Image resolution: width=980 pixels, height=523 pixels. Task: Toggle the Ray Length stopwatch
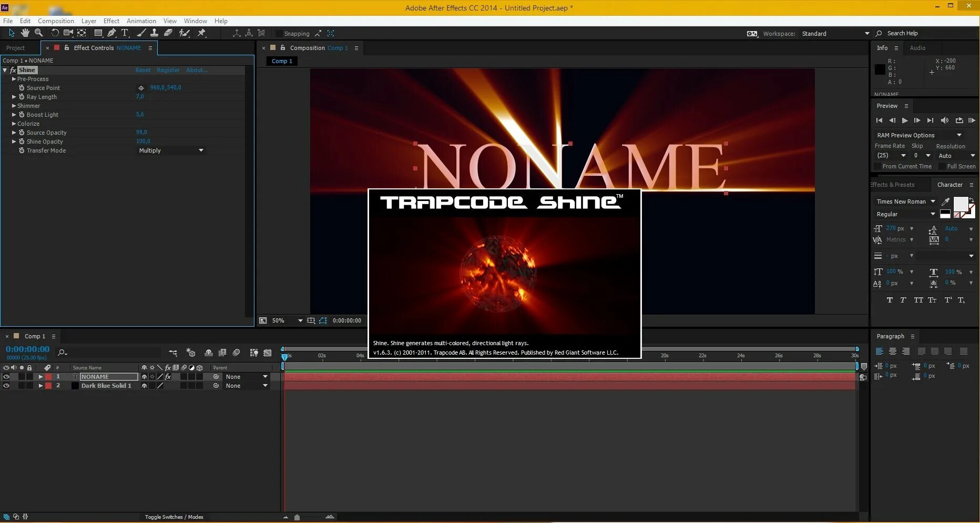click(22, 97)
